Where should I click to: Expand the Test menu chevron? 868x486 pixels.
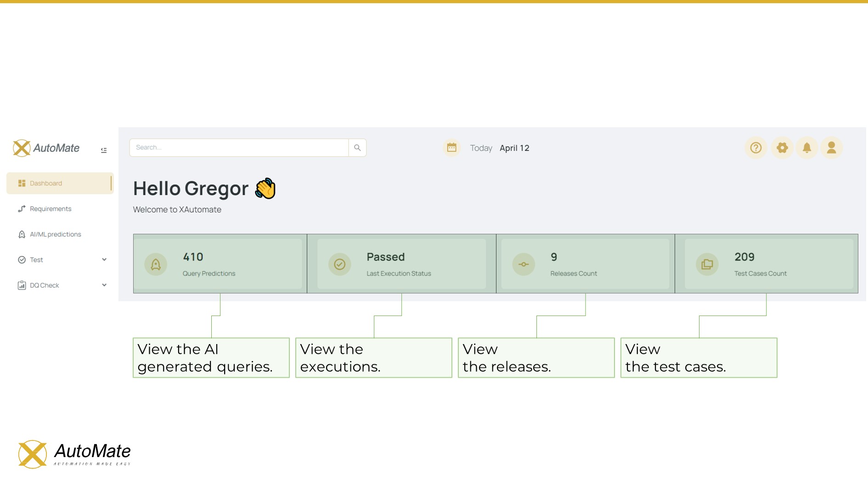point(104,260)
